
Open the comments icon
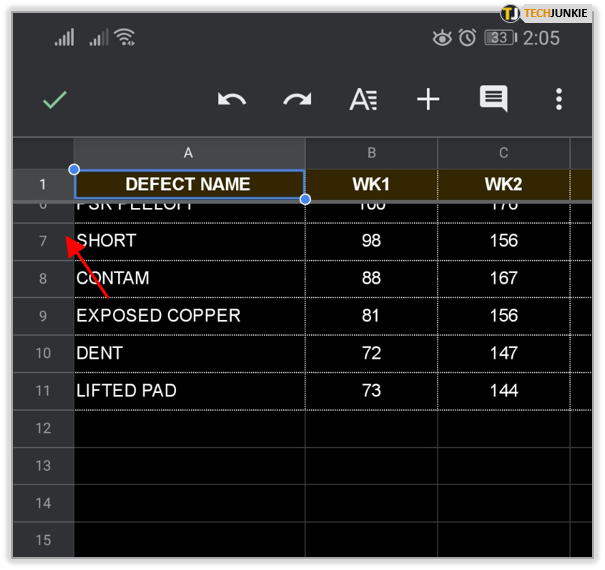(x=493, y=99)
